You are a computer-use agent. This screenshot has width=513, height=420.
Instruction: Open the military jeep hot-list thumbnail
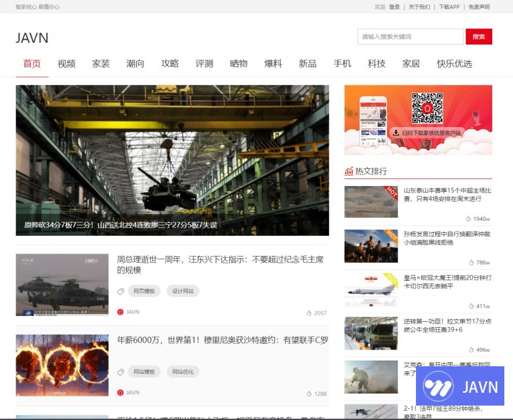click(x=371, y=333)
